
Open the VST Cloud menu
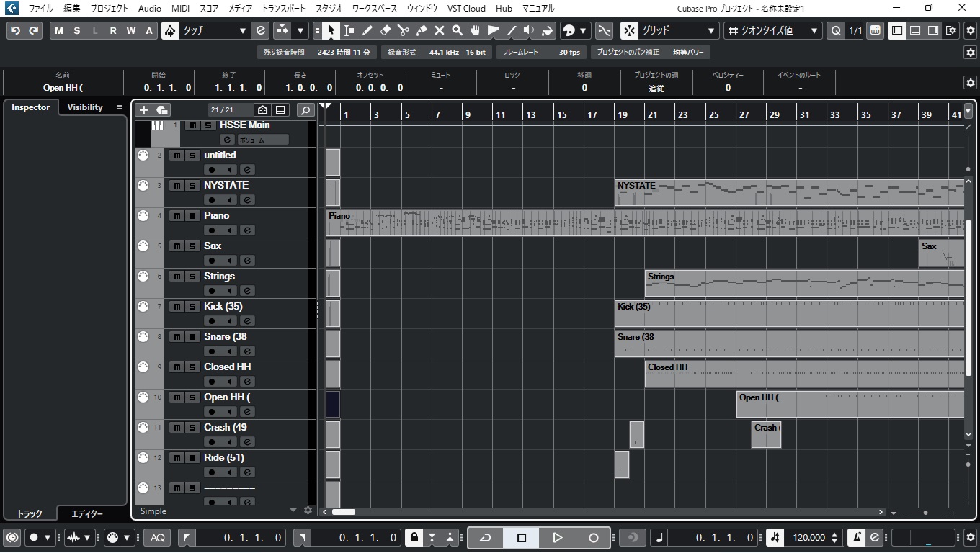click(x=466, y=9)
